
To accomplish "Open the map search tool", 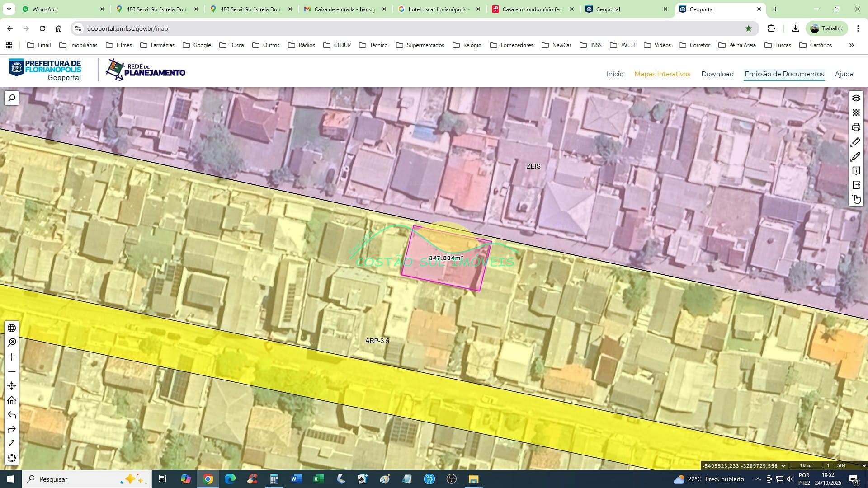I will coord(12,98).
